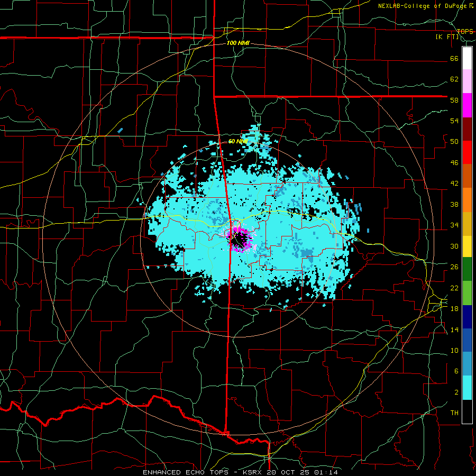Click the 'KSRX' radar site identifier
Screen dimensions: 476x476
coord(253,472)
